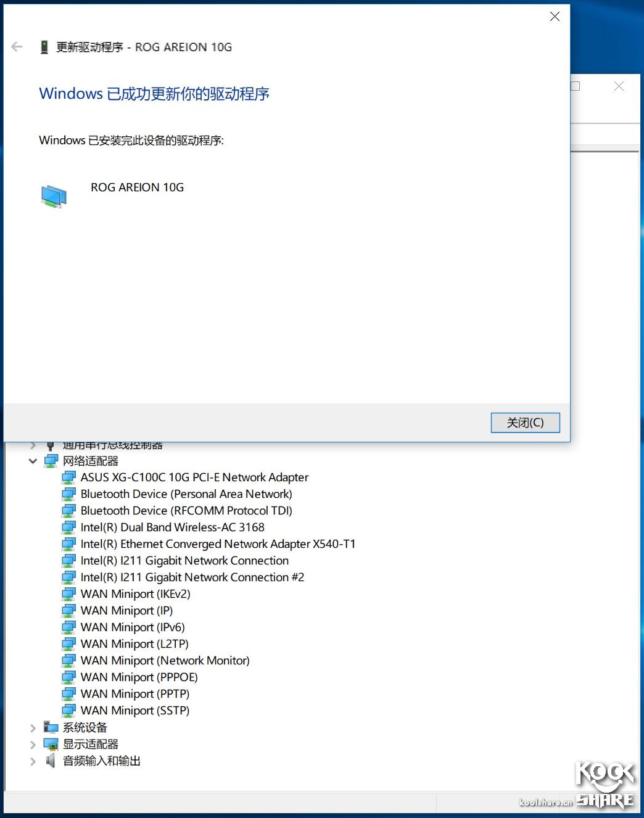This screenshot has width=644, height=818.
Task: Select ASUS XG-C100C 10G PCI-E Network Adapter
Action: point(194,477)
